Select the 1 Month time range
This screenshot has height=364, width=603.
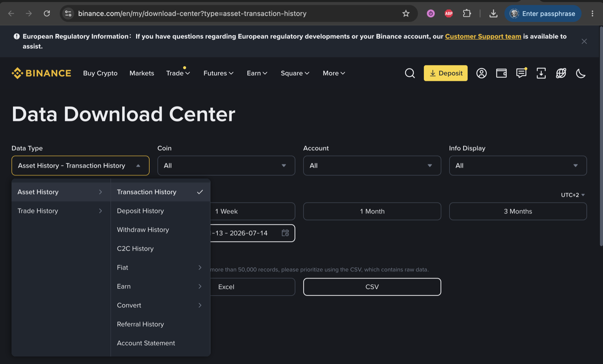pyautogui.click(x=372, y=211)
